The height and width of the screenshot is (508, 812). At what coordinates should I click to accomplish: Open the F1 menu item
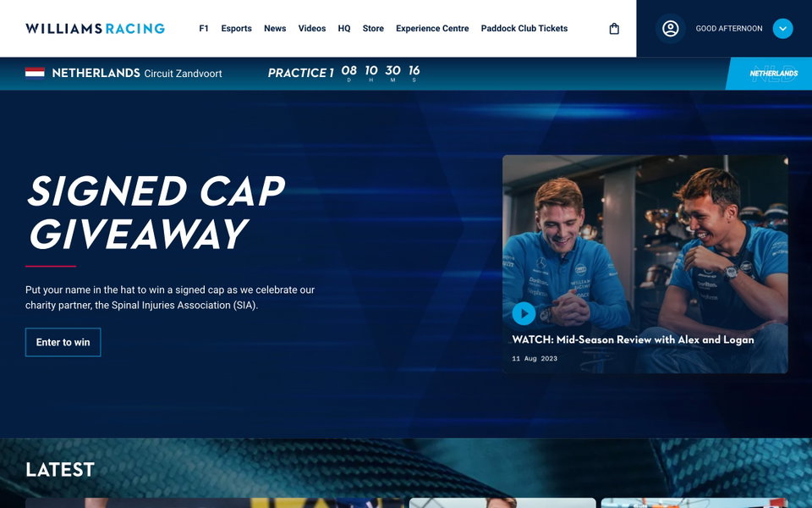click(204, 29)
